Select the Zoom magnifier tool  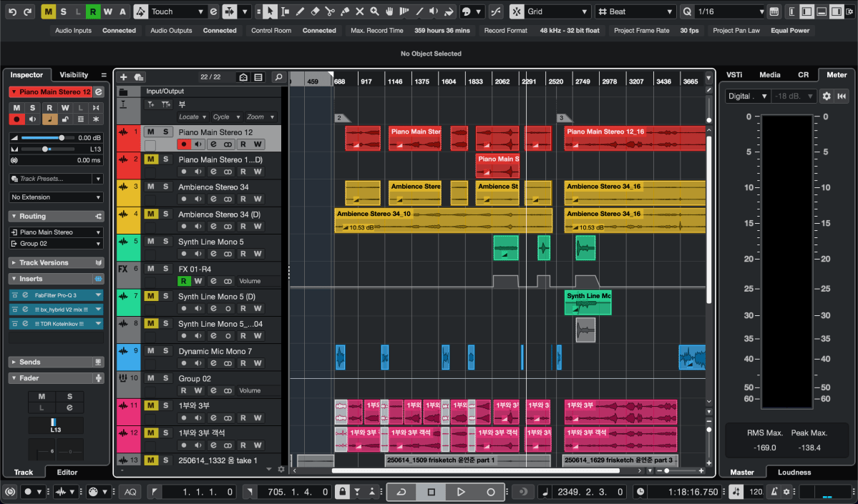pyautogui.click(x=374, y=11)
